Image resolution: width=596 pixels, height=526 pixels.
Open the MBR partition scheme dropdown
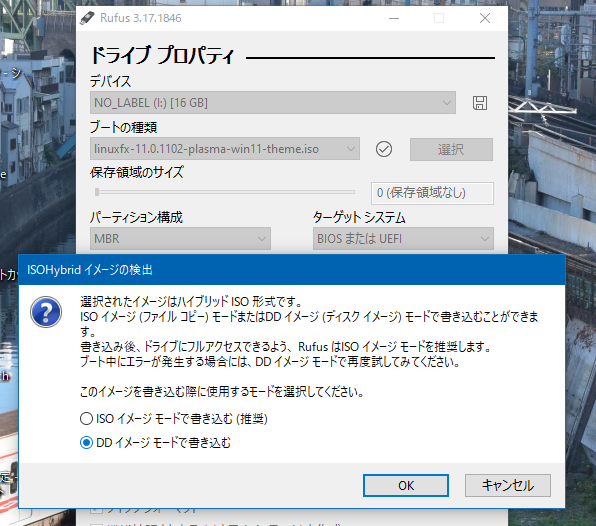click(x=180, y=239)
